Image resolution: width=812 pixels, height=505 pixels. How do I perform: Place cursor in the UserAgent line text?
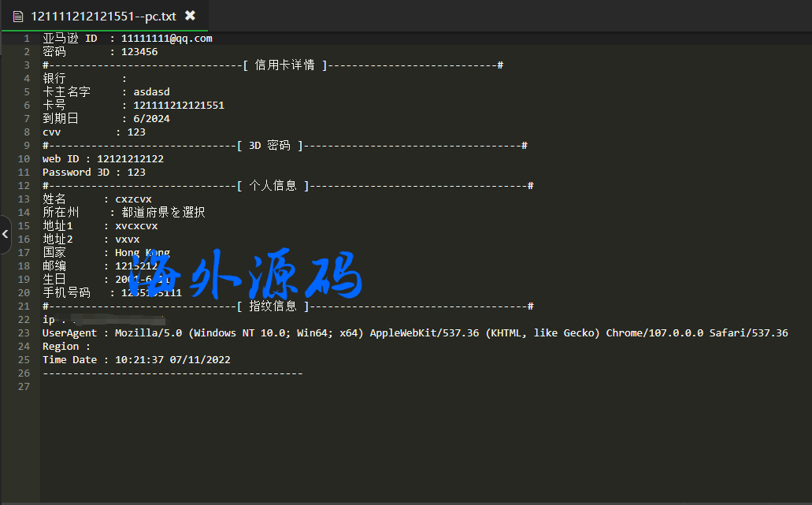click(x=394, y=333)
